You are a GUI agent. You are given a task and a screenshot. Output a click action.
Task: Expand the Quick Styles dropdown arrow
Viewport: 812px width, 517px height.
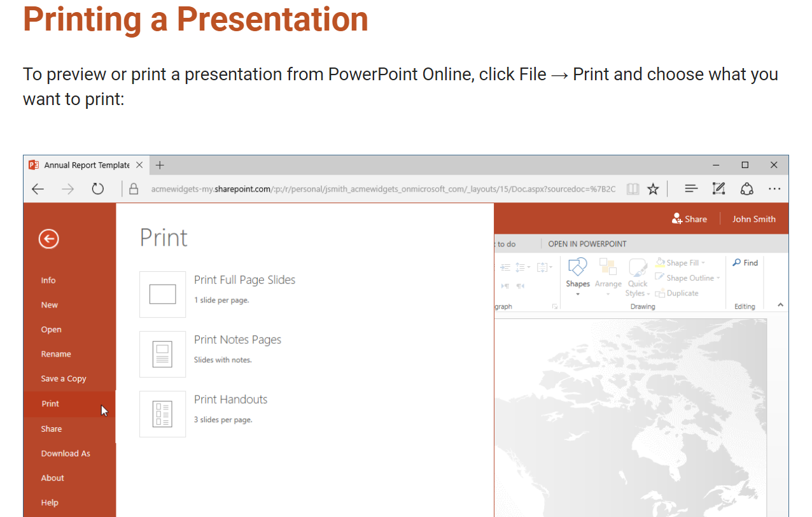click(x=648, y=294)
